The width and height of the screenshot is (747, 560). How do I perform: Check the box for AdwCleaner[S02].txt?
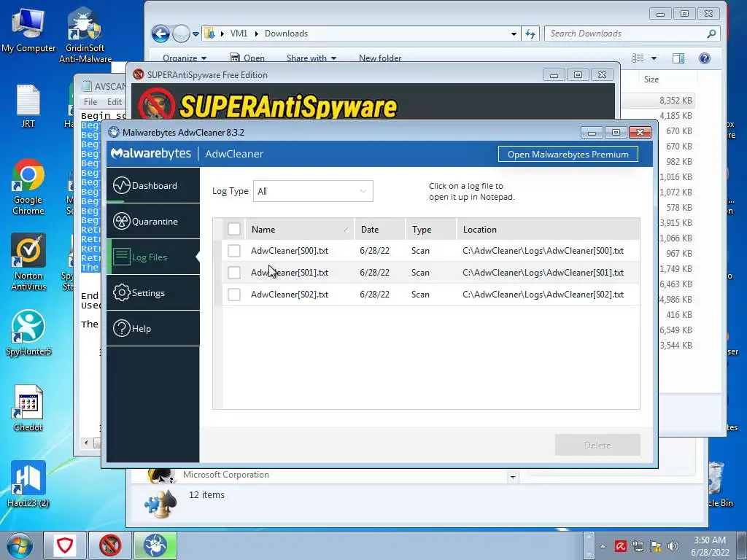(x=234, y=295)
